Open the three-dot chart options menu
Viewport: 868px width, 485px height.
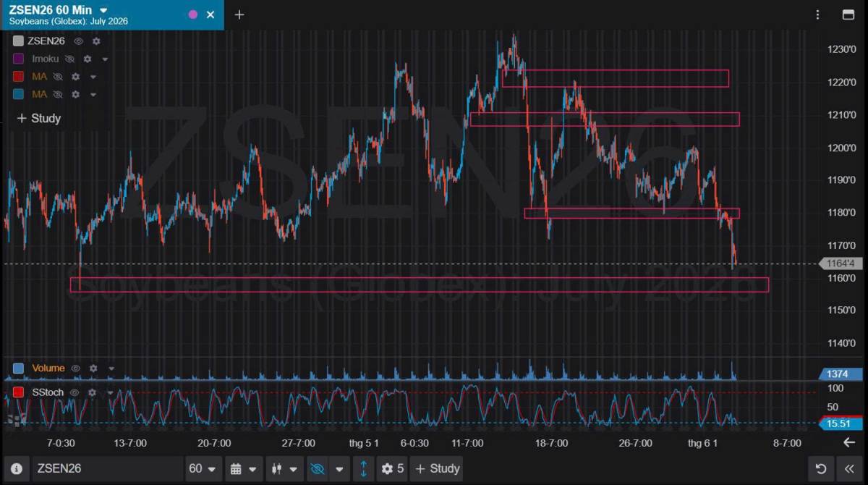pyautogui.click(x=818, y=14)
